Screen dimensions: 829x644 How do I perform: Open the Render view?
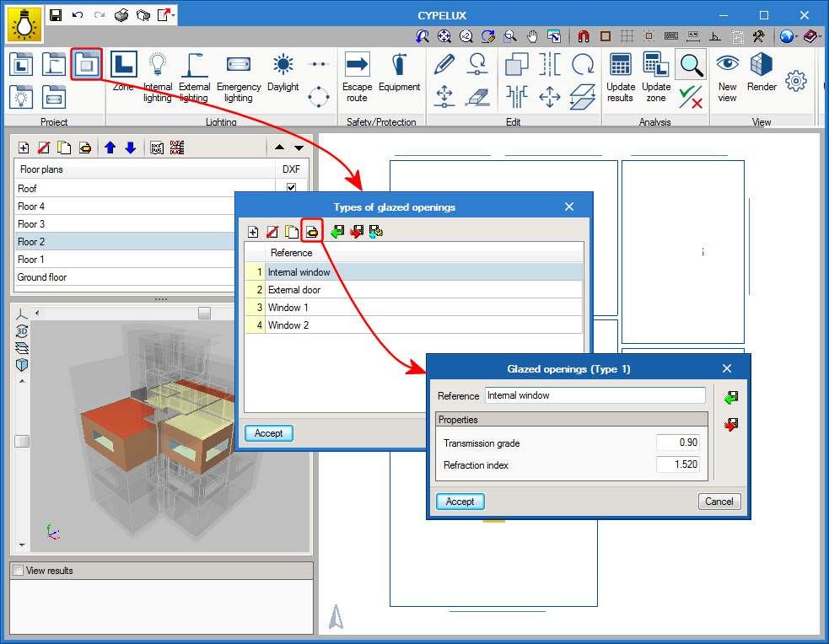[x=762, y=66]
